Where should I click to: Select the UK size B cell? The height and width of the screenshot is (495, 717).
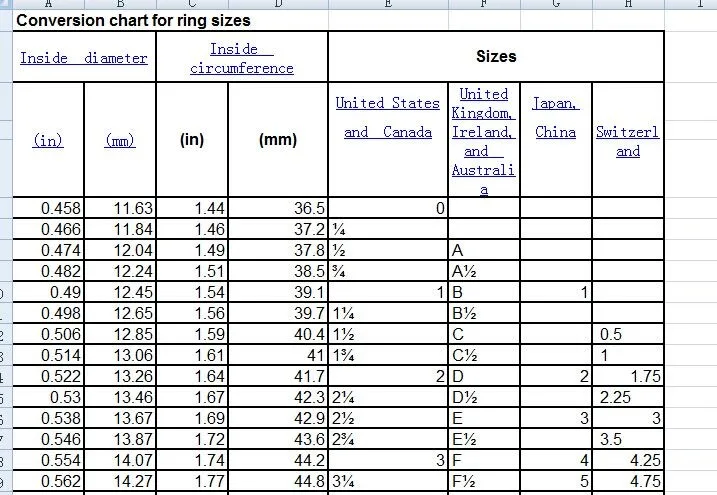tap(484, 292)
